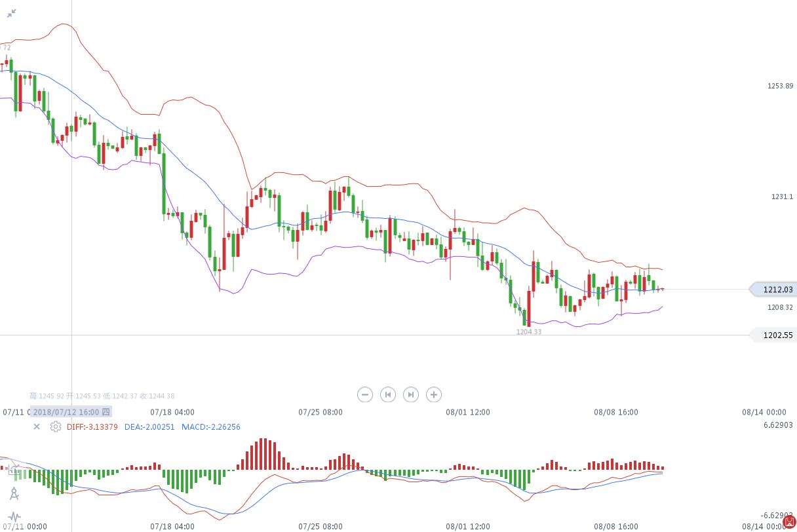Click the DIFF value label

(x=92, y=427)
